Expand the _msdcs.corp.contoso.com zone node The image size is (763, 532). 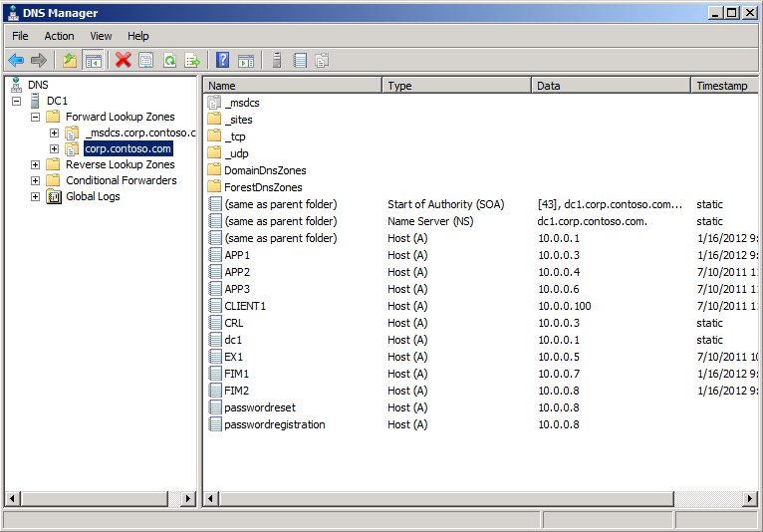54,133
